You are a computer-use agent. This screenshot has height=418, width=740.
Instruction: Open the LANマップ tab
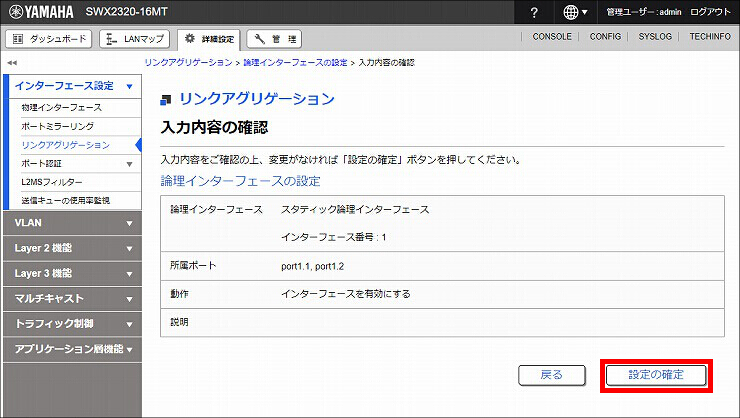coord(135,39)
